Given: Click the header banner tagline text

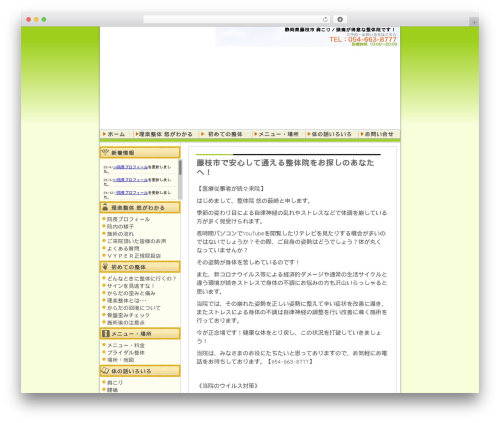Looking at the screenshot, I should coord(340,30).
